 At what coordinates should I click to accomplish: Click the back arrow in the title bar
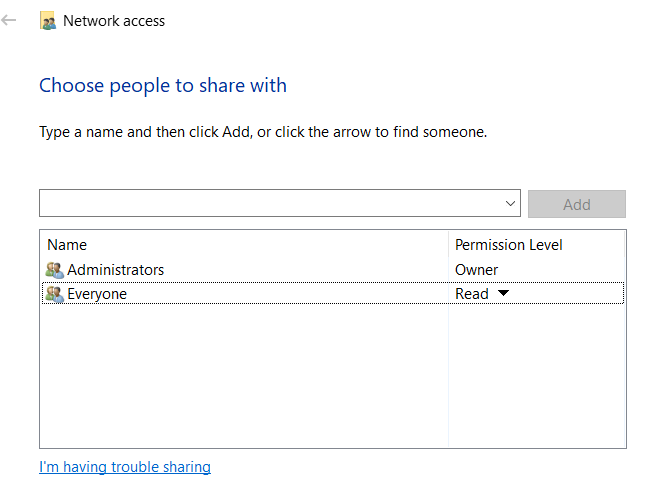[10, 20]
